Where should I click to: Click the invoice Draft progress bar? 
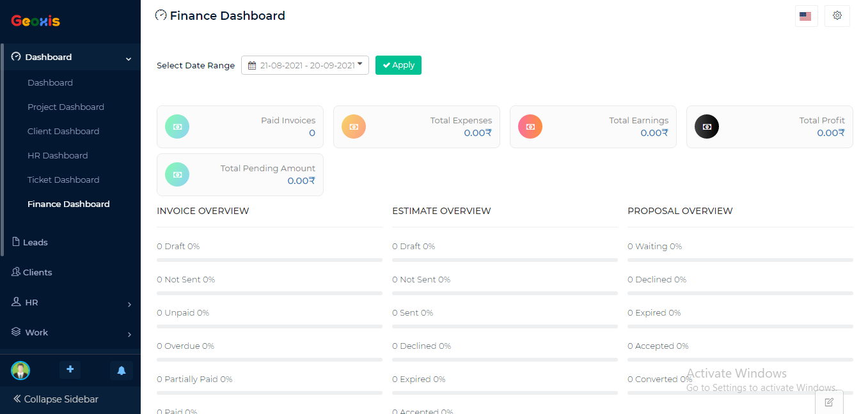[x=269, y=260]
